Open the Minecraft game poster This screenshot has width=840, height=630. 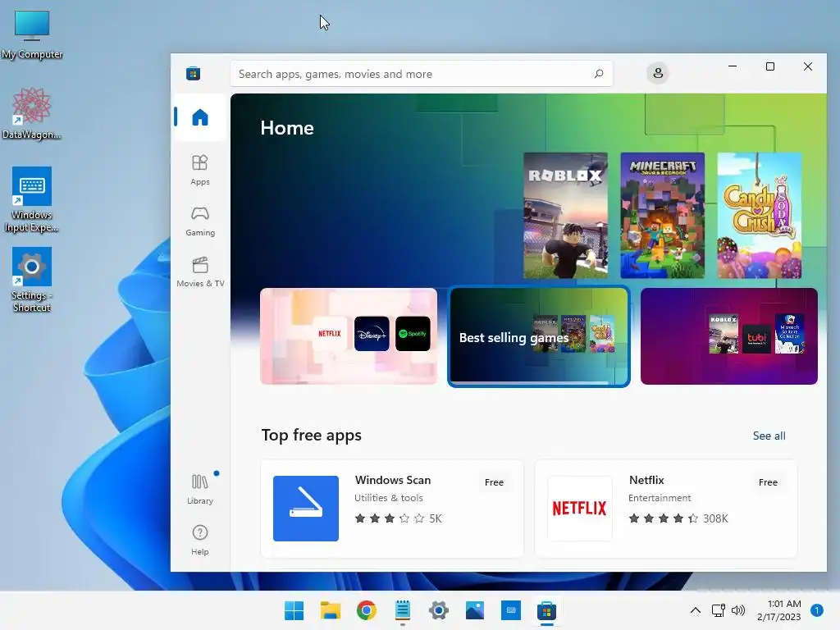[662, 216]
